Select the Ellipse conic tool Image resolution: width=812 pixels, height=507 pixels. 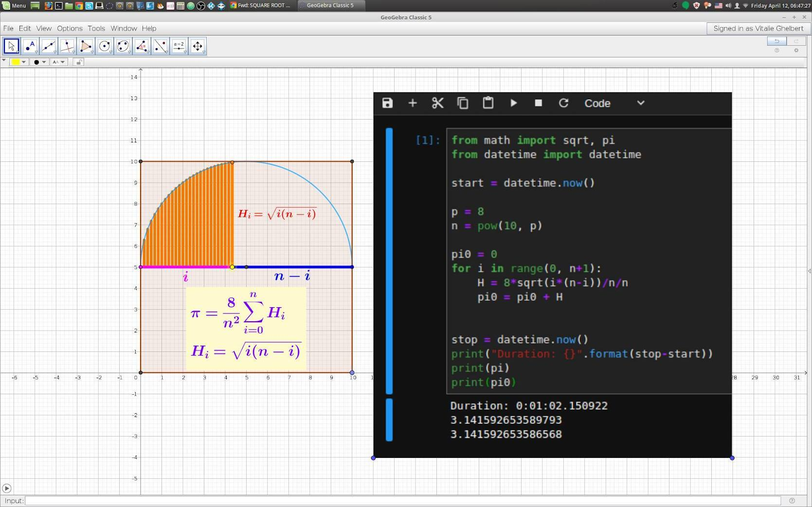pyautogui.click(x=123, y=46)
